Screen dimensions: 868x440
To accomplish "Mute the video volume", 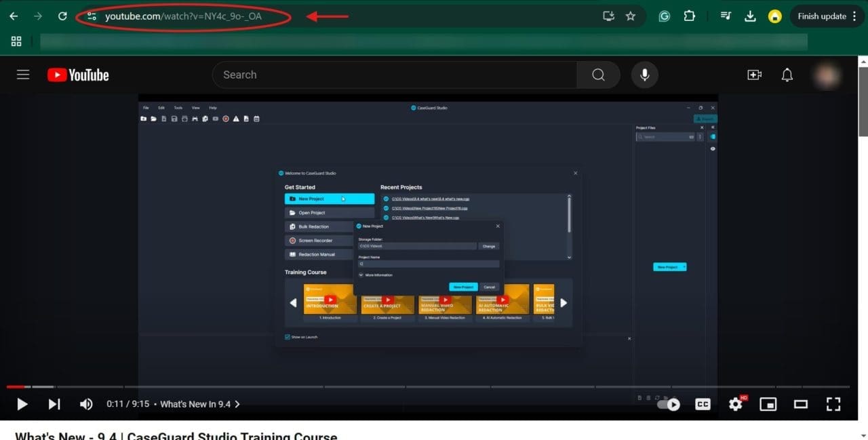I will [86, 404].
